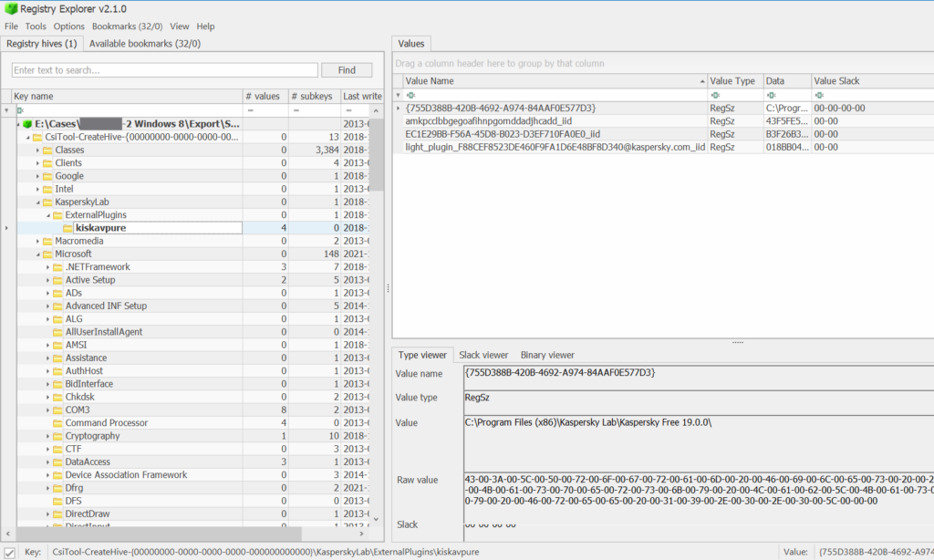
Task: Click the DirectDraw folder icon
Action: (x=57, y=514)
